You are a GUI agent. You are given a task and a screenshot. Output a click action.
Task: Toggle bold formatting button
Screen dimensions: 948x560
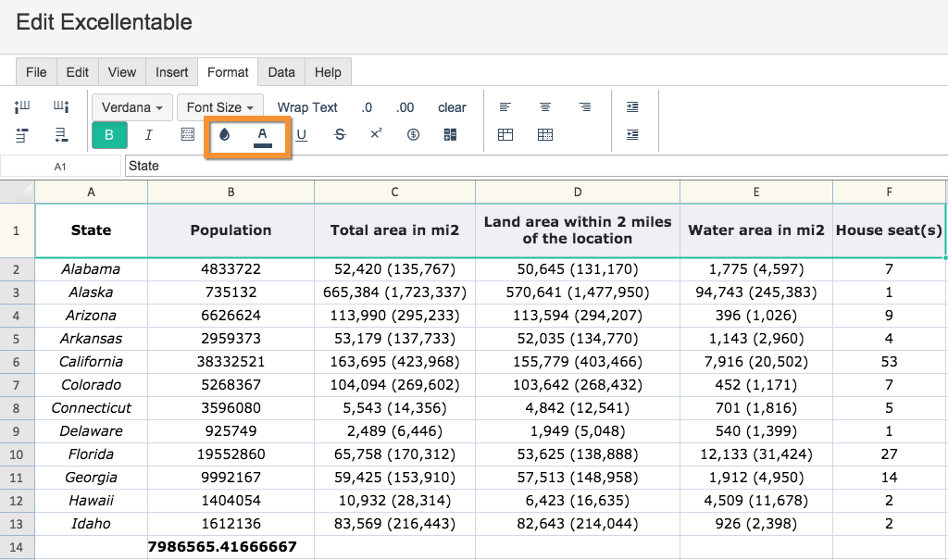(x=109, y=135)
